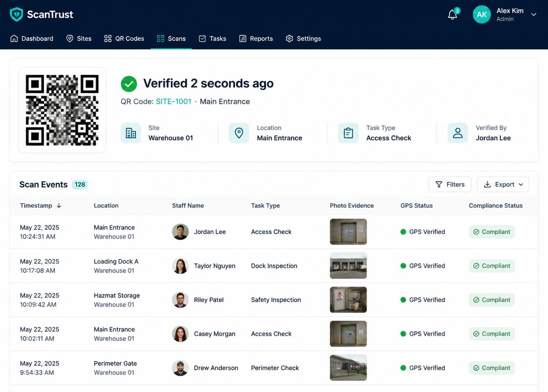Click the Safety Inspection task type cell
Screen dimensions: 548x392
(276, 300)
